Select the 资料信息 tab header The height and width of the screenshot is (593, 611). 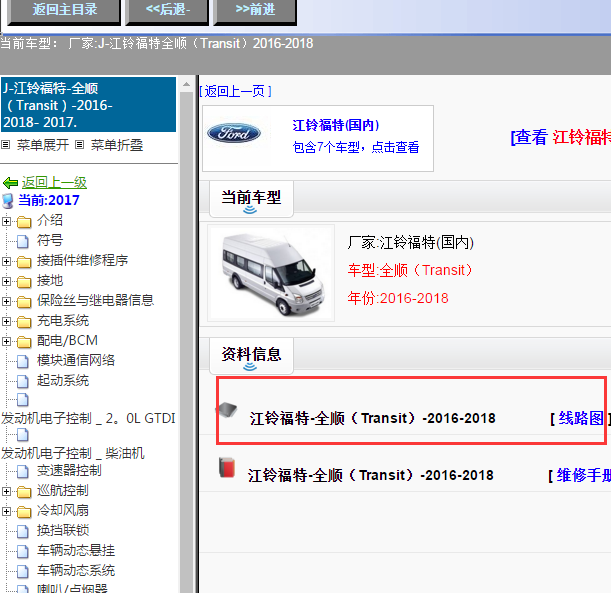251,355
